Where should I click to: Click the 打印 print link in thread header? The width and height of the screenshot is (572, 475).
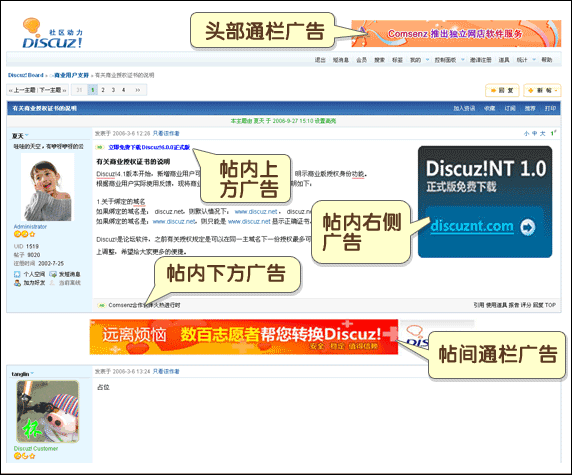click(550, 108)
